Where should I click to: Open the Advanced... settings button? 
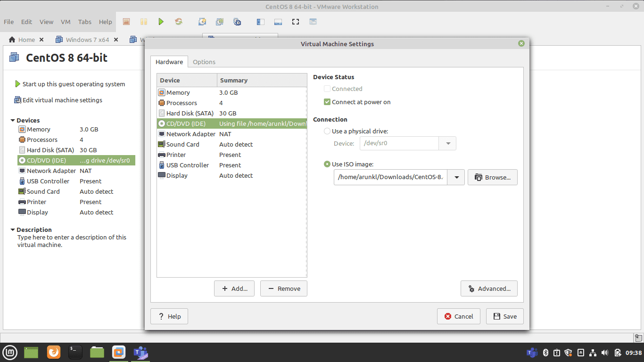489,288
